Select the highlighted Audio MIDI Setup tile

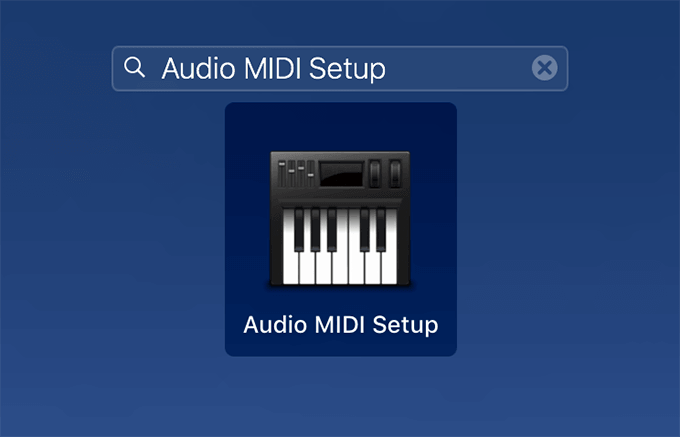point(340,229)
